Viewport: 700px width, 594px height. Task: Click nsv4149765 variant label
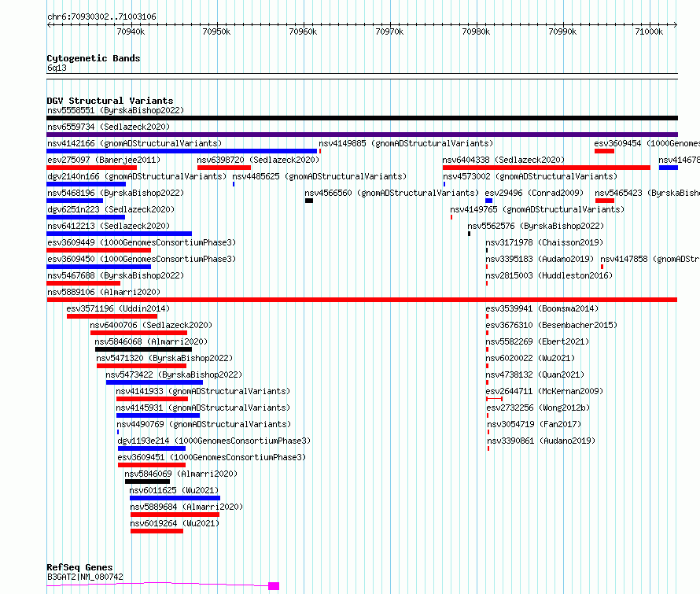pos(537,209)
